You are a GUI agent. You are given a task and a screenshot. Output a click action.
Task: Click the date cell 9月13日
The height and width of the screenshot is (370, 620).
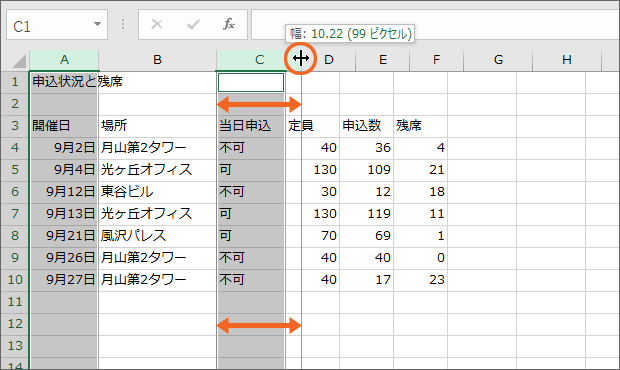pos(64,214)
